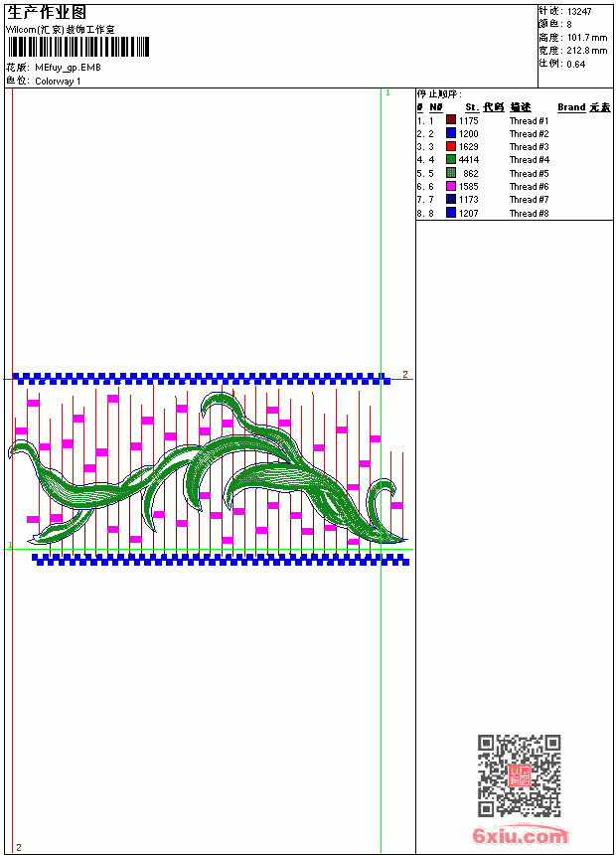Click the blue Thread #2 swatch
616x855 pixels.
(451, 133)
